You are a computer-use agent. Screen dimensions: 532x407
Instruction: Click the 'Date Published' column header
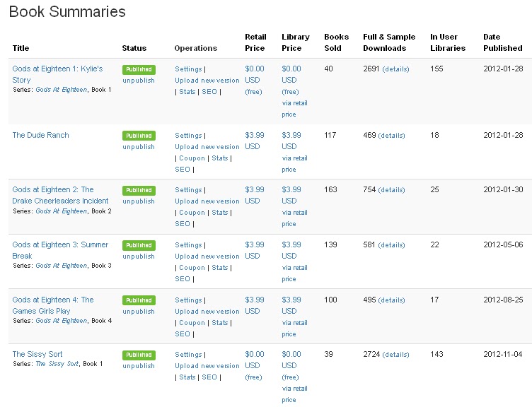tap(502, 42)
